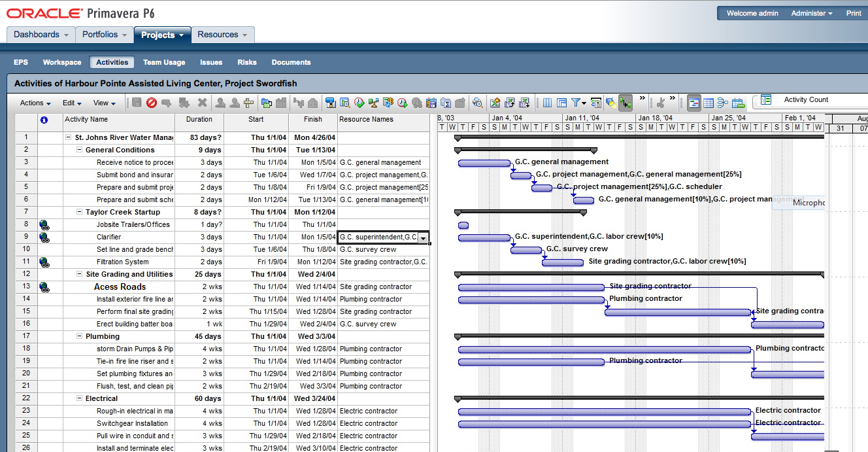Toggle the relationship lines button
This screenshot has height=452, width=868.
click(626, 103)
